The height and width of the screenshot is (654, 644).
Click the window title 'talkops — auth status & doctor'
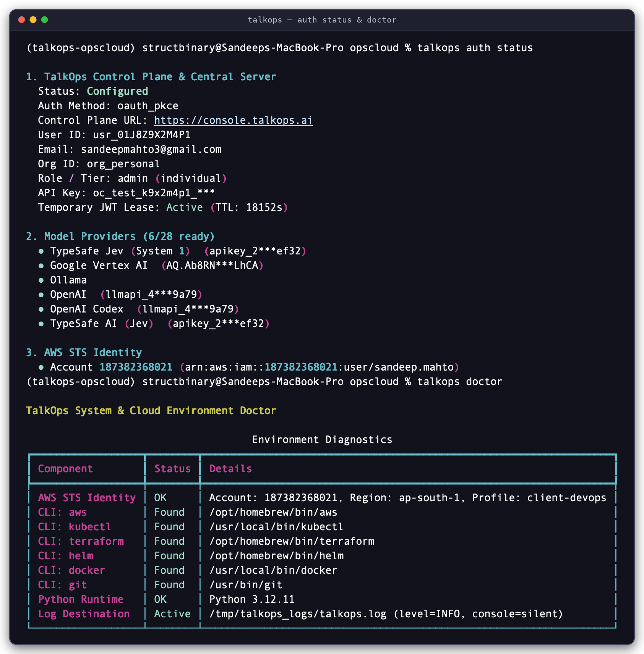point(322,20)
